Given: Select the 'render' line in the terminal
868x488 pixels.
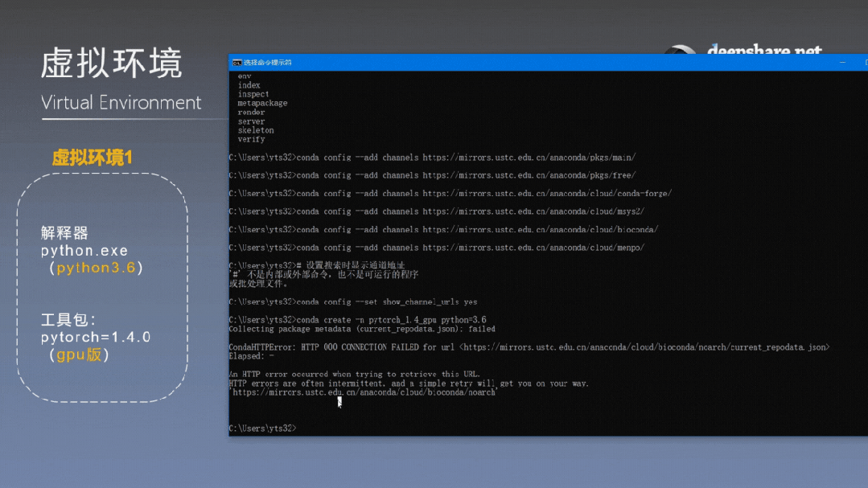Looking at the screenshot, I should click(x=251, y=113).
